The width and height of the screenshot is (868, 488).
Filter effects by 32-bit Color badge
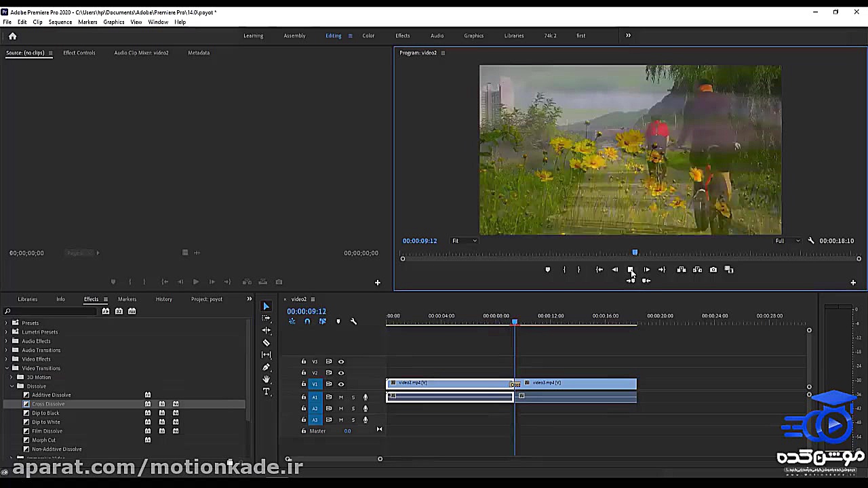119,311
